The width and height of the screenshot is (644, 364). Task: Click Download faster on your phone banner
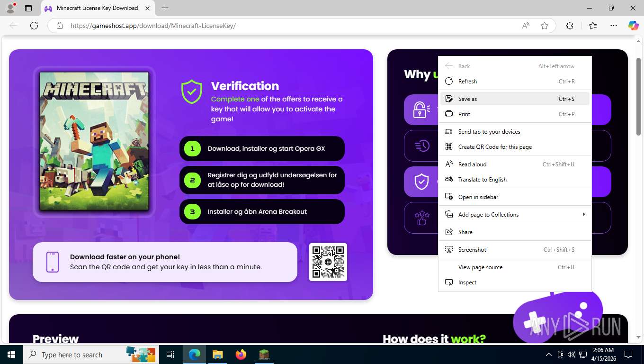pyautogui.click(x=165, y=262)
